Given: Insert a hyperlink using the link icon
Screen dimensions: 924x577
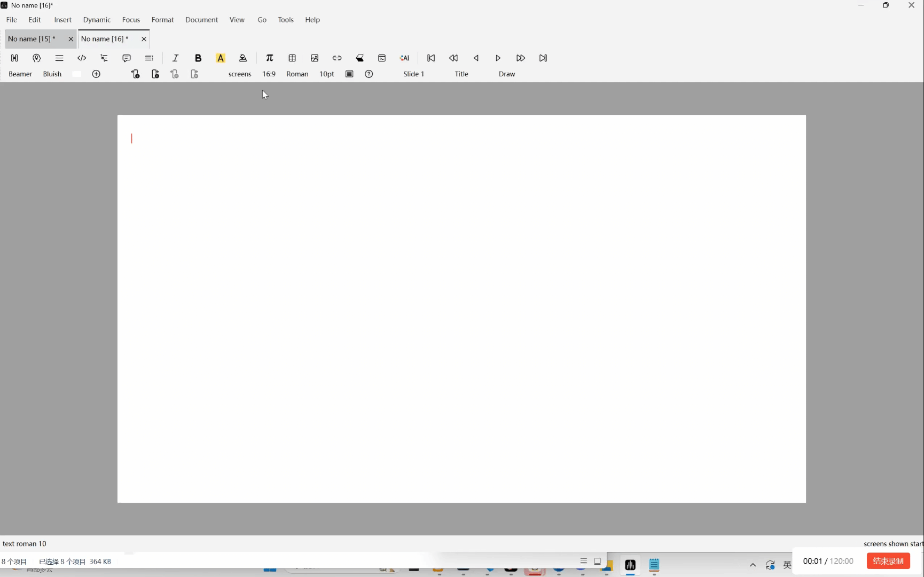Looking at the screenshot, I should click(x=337, y=58).
